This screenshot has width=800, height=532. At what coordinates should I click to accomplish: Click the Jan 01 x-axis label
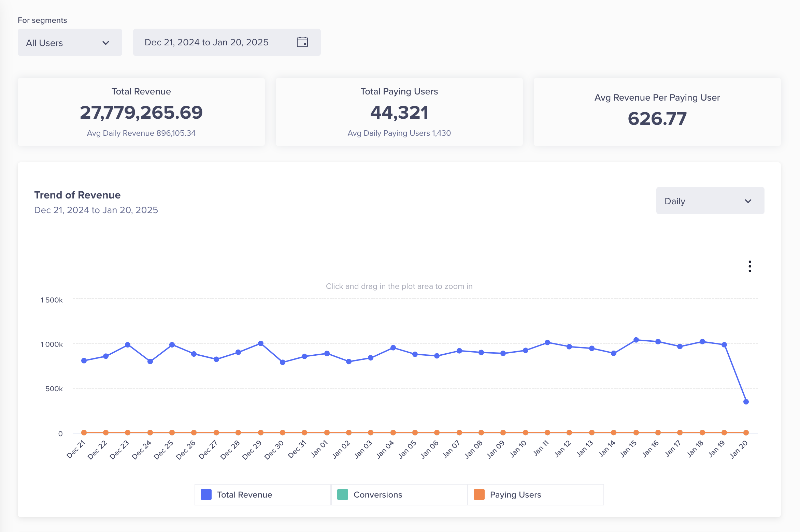pos(319,449)
